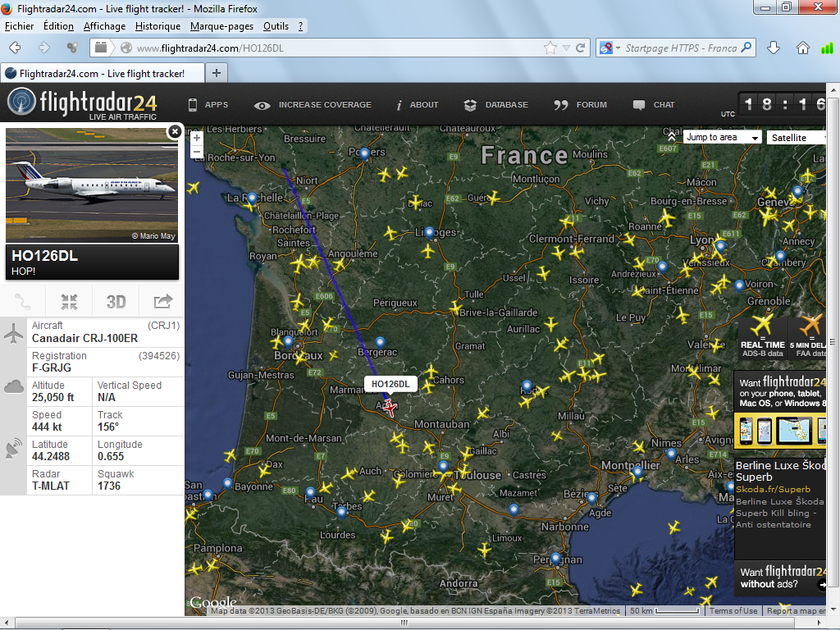Open the Jump to area dropdown
Image resolution: width=840 pixels, height=630 pixels.
722,138
